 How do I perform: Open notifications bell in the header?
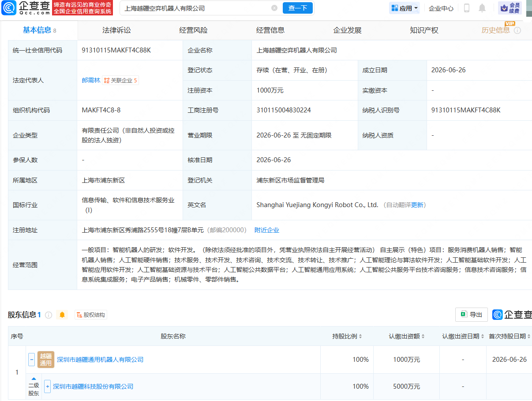482,8
